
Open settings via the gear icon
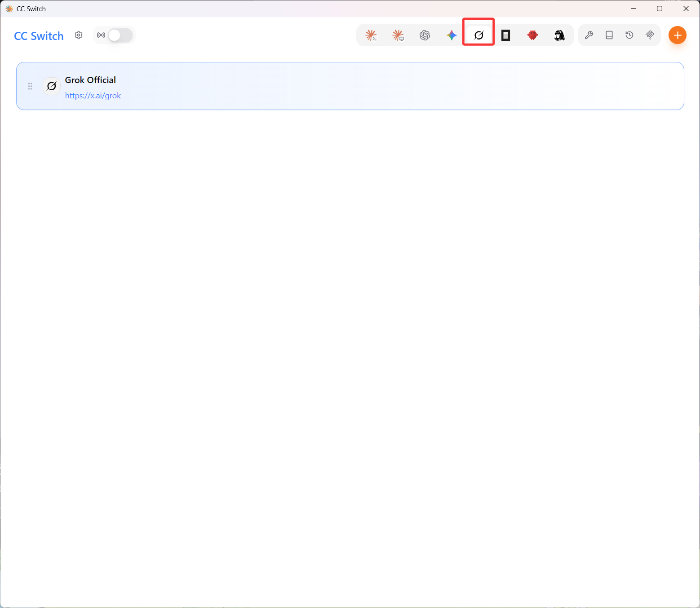tap(79, 35)
